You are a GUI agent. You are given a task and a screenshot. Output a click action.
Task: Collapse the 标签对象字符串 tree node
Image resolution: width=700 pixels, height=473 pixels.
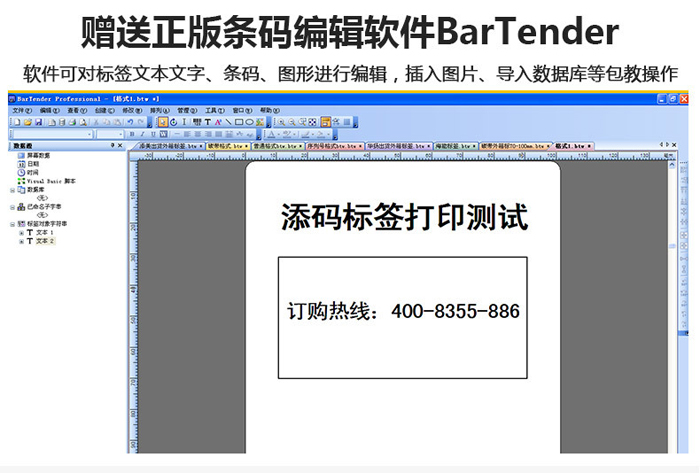12,223
